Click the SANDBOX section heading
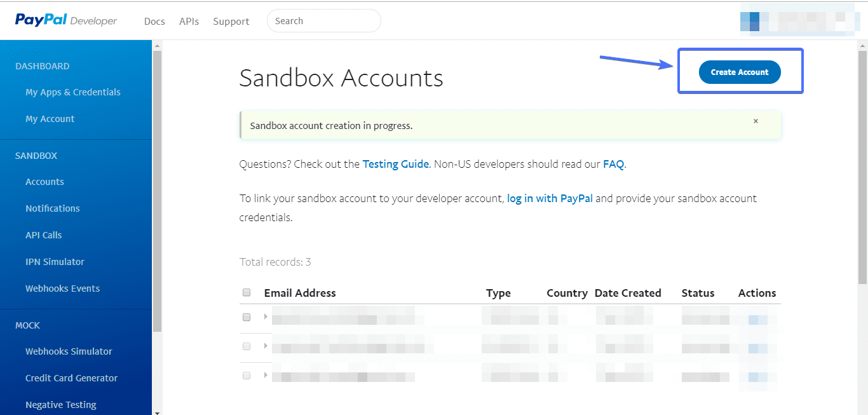The image size is (868, 415). (36, 156)
